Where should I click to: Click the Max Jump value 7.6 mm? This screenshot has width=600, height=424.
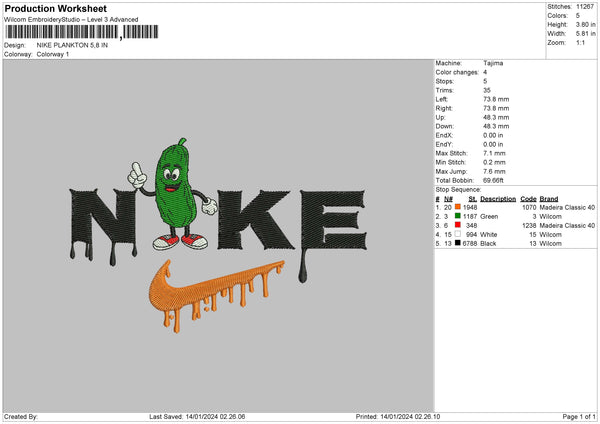click(x=494, y=171)
